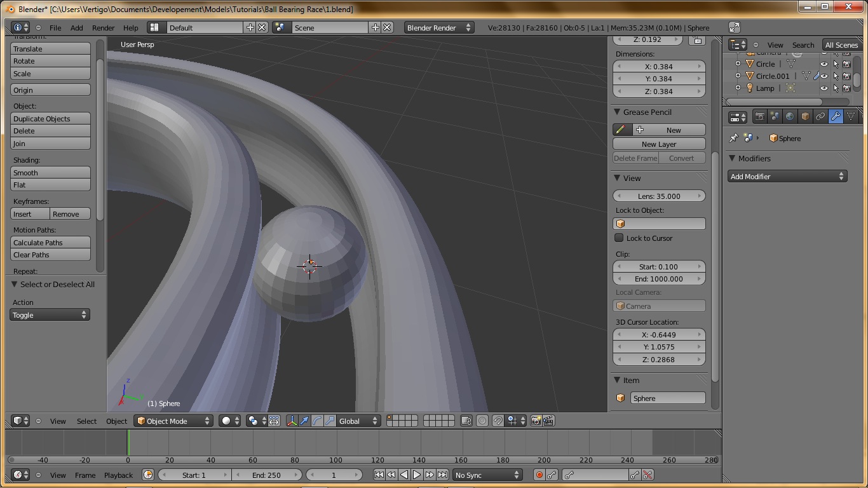Image resolution: width=868 pixels, height=488 pixels.
Task: Hide Lamp via its eye icon
Action: [824, 88]
